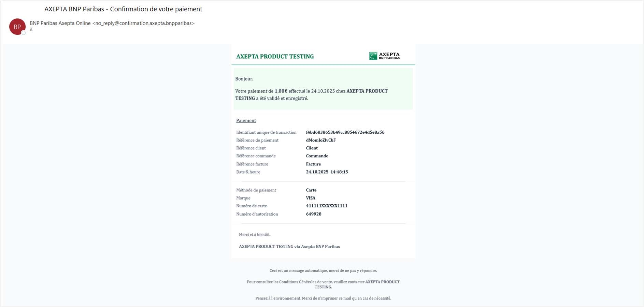The height and width of the screenshot is (307, 644).
Task: Click the Commande order reference value
Action: click(317, 156)
